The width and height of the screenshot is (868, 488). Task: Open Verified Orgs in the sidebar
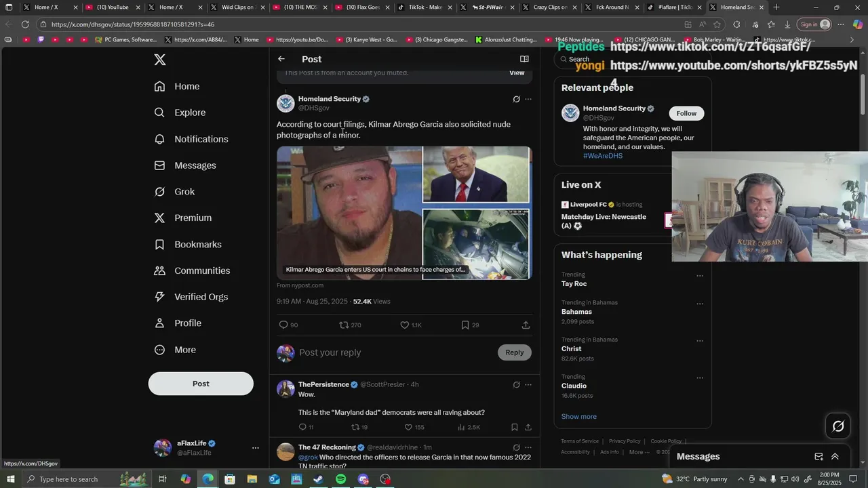(191, 297)
